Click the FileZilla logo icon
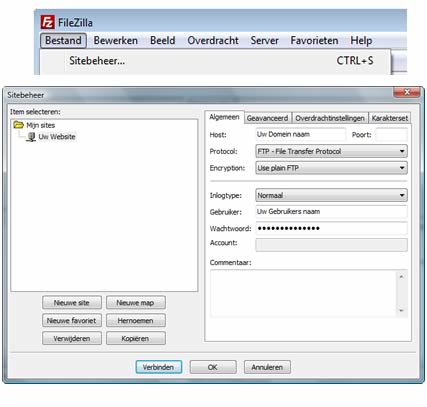 (x=47, y=23)
